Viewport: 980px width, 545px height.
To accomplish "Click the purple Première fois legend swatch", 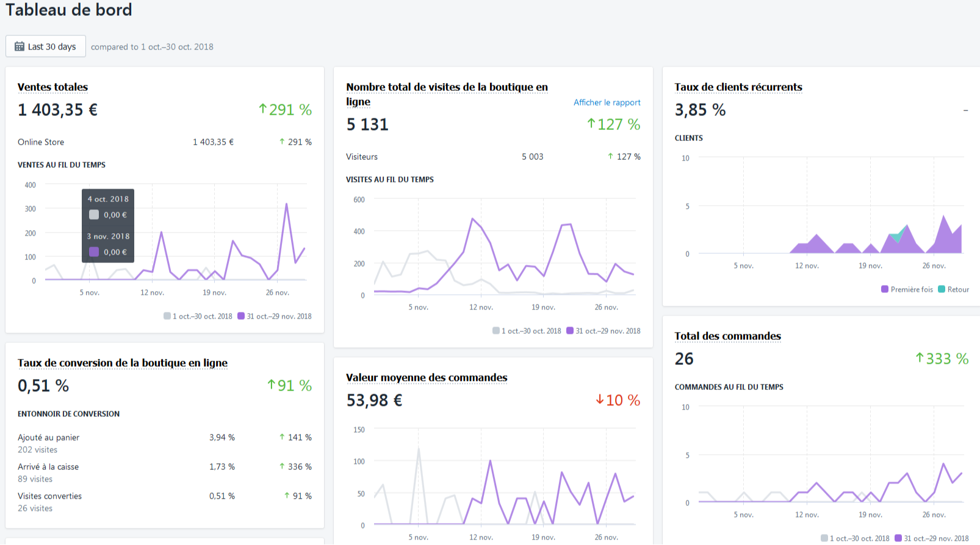I will [x=885, y=289].
